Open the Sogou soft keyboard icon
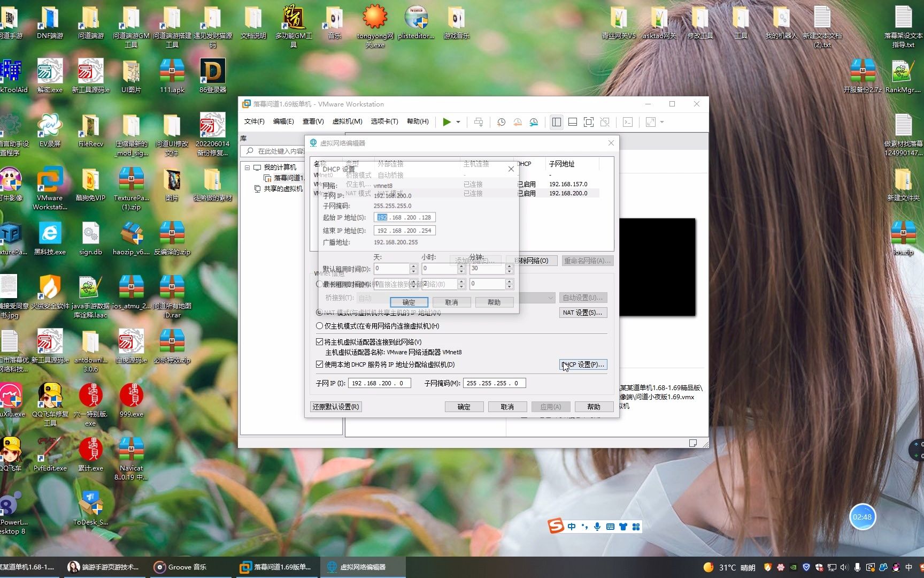 [x=610, y=527]
